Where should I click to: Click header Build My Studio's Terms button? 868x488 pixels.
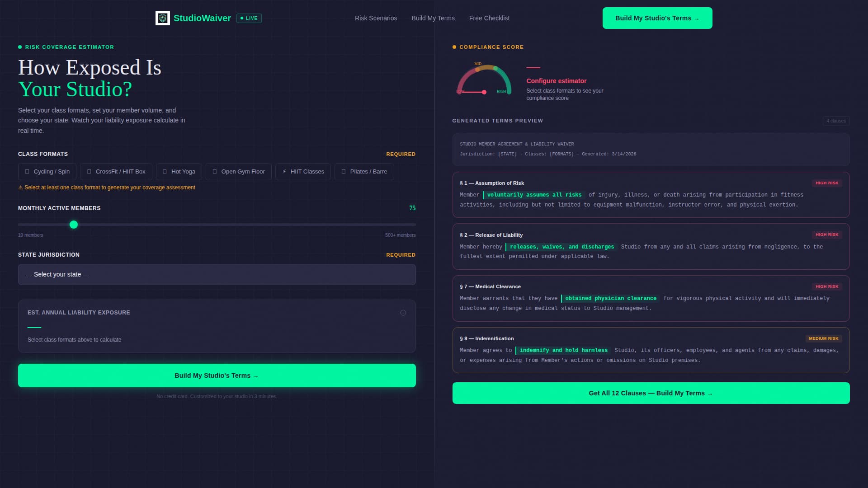(x=657, y=18)
